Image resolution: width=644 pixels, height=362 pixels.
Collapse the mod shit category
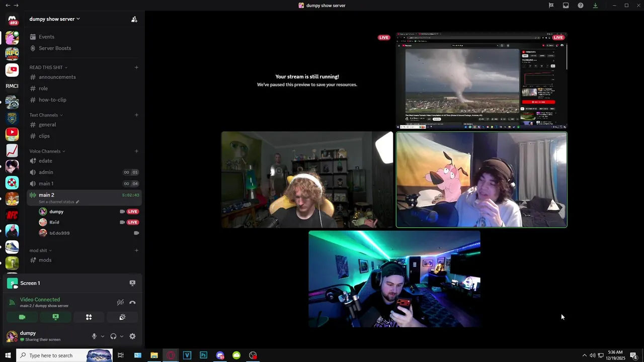(x=41, y=250)
